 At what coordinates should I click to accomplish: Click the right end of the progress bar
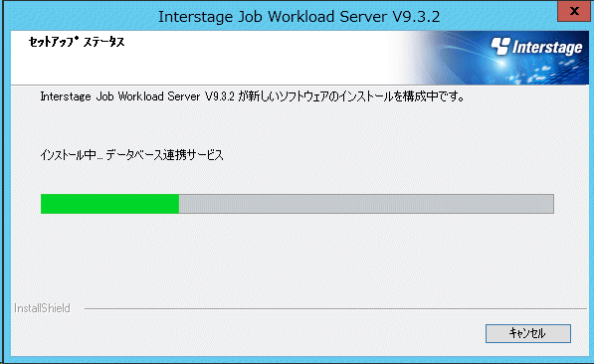coord(551,204)
